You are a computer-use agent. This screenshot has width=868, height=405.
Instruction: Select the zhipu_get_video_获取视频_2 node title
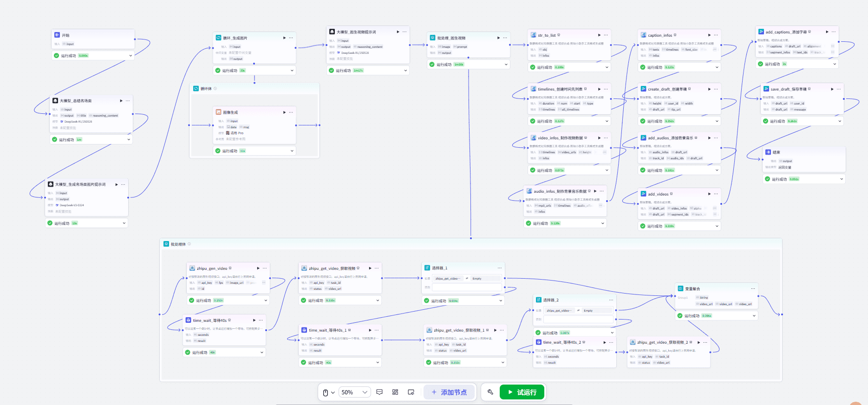[662, 342]
